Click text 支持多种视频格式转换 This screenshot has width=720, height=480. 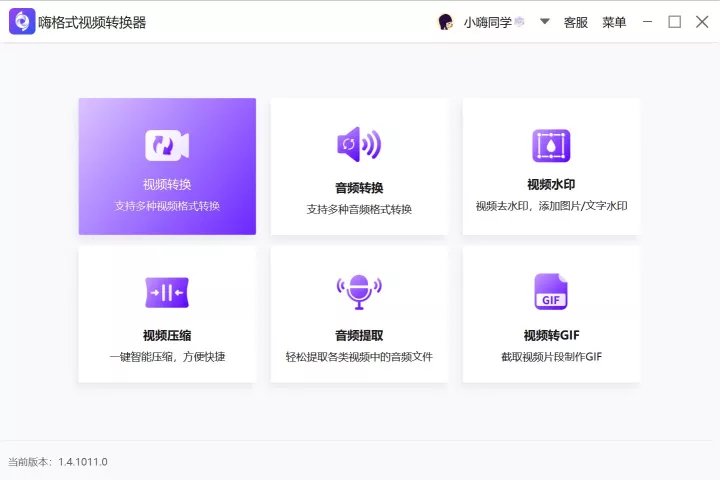[167, 206]
